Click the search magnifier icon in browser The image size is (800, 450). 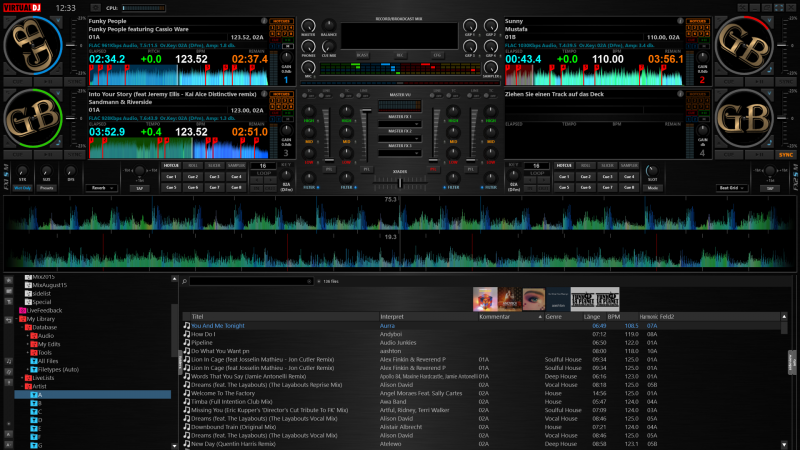(184, 281)
